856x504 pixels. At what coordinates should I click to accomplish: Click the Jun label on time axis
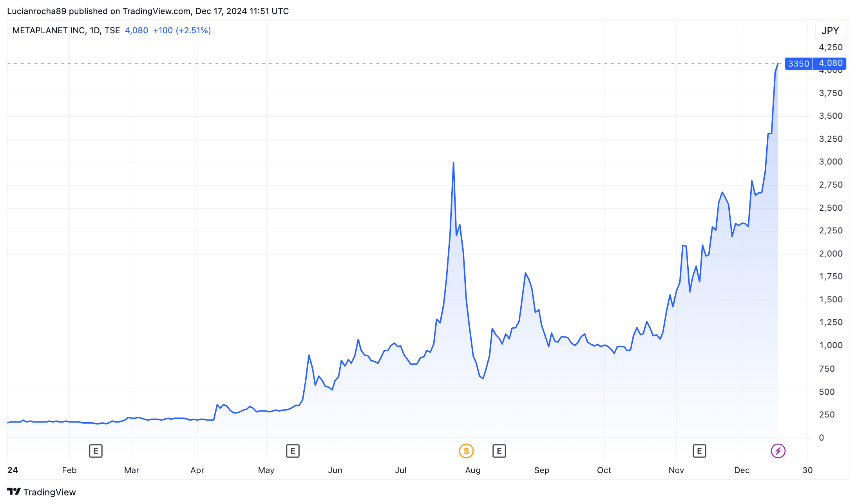coord(335,470)
